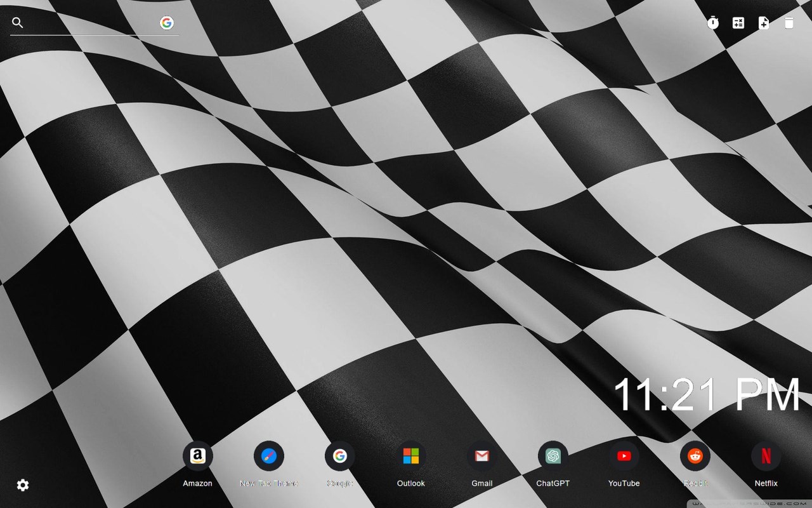Screen dimensions: 812x508
Task: Click the Outlook label text
Action: click(411, 483)
